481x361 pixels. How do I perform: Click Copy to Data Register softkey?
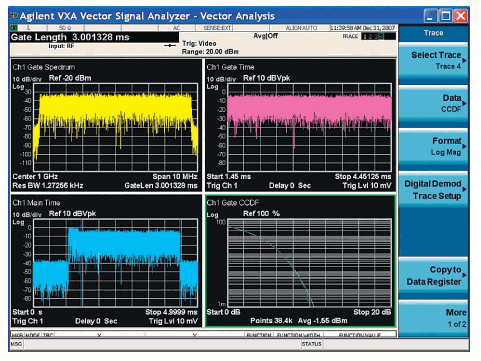(x=434, y=275)
